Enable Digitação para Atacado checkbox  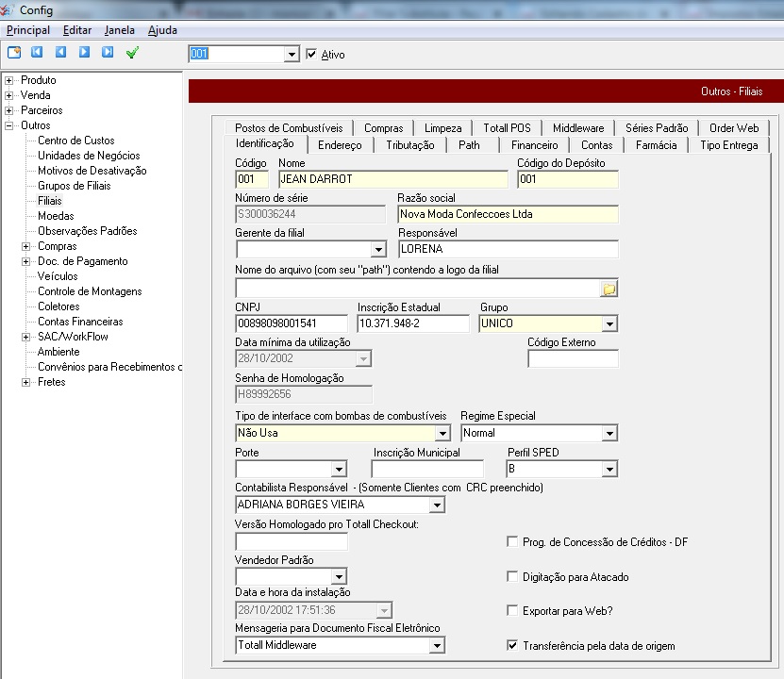(512, 576)
